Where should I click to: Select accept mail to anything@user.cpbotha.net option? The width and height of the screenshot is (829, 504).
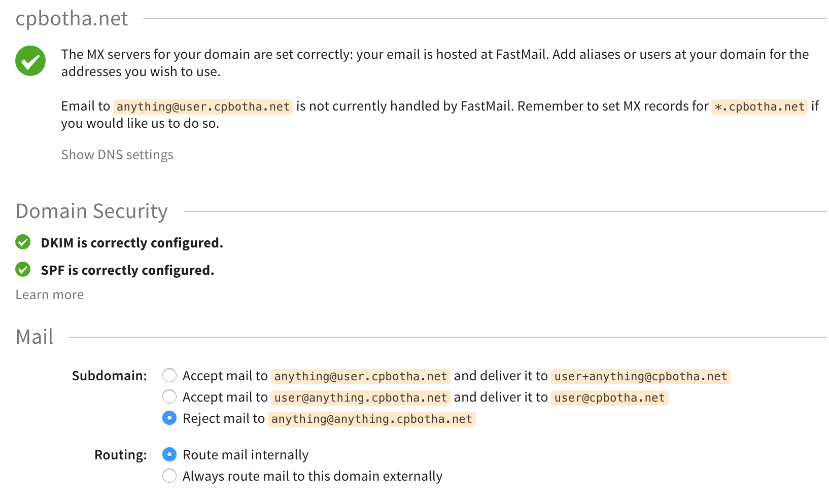click(169, 375)
